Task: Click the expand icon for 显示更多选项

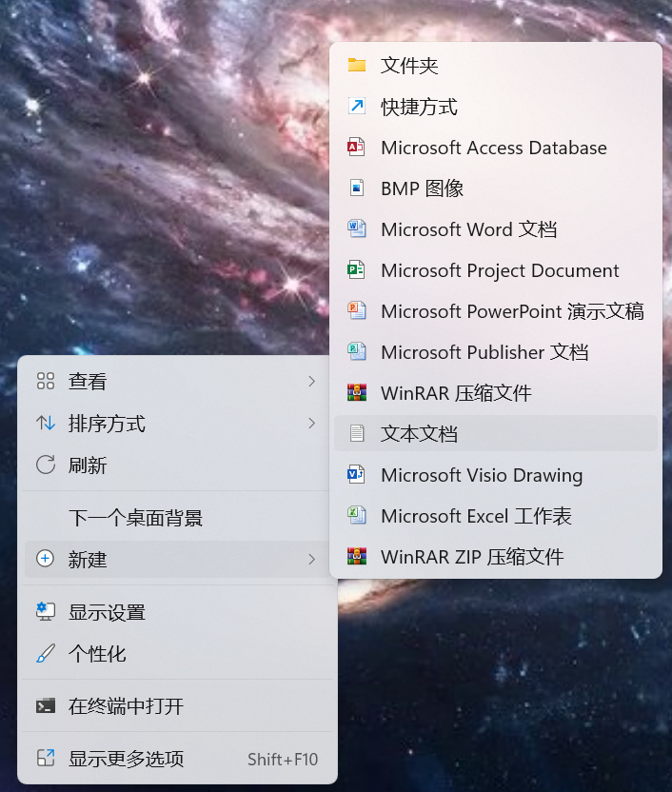Action: click(x=46, y=758)
